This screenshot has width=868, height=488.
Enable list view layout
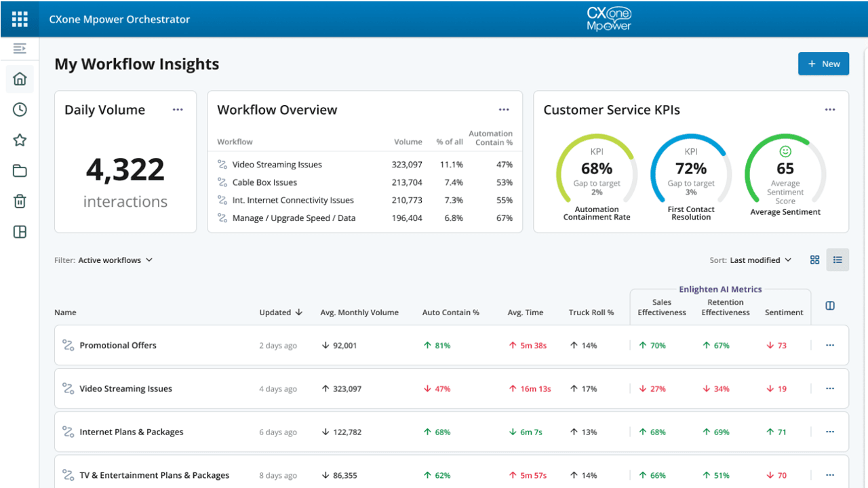click(837, 260)
